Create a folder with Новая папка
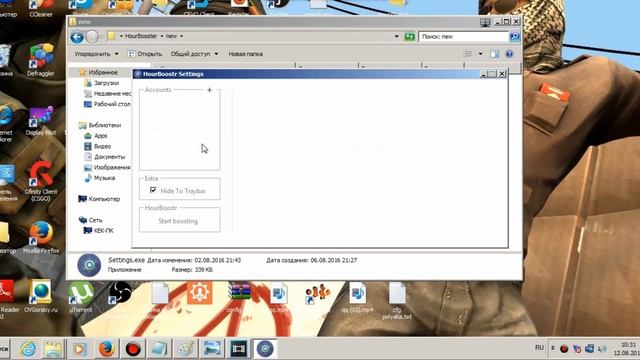This screenshot has width=640, height=360. (x=245, y=54)
